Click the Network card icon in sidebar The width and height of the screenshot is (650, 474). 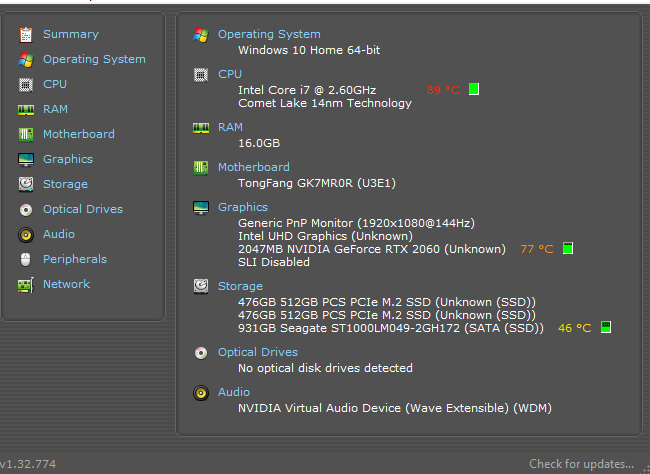pyautogui.click(x=26, y=285)
